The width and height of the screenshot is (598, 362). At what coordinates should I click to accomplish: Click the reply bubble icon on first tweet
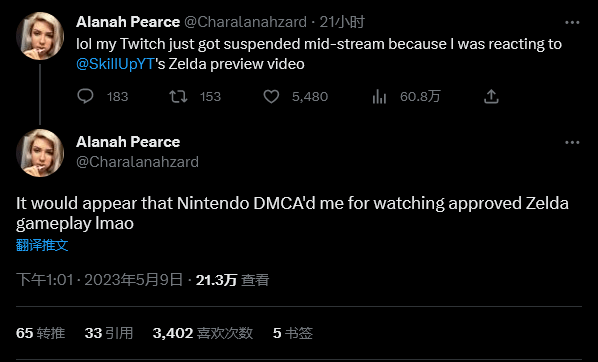pos(85,97)
